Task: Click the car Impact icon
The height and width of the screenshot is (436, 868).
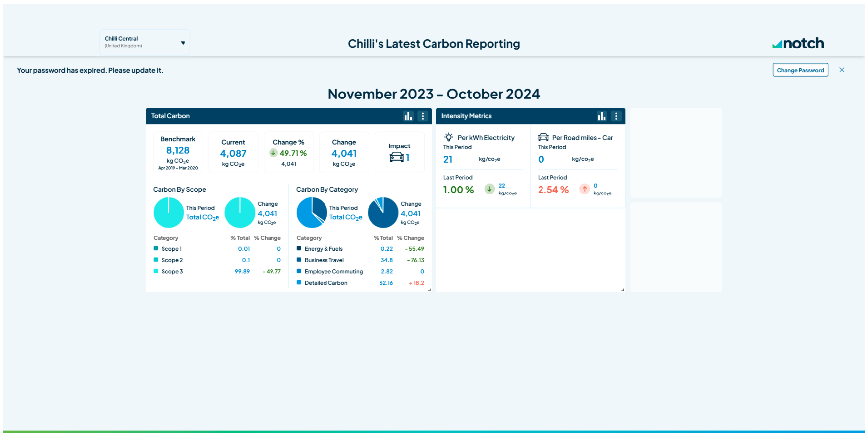Action: pyautogui.click(x=397, y=157)
